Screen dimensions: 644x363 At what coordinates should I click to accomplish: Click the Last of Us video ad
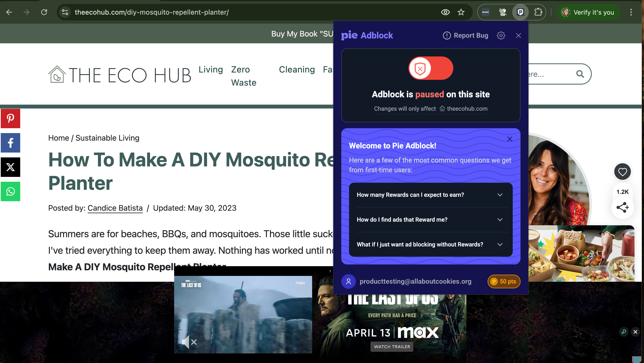click(x=243, y=315)
